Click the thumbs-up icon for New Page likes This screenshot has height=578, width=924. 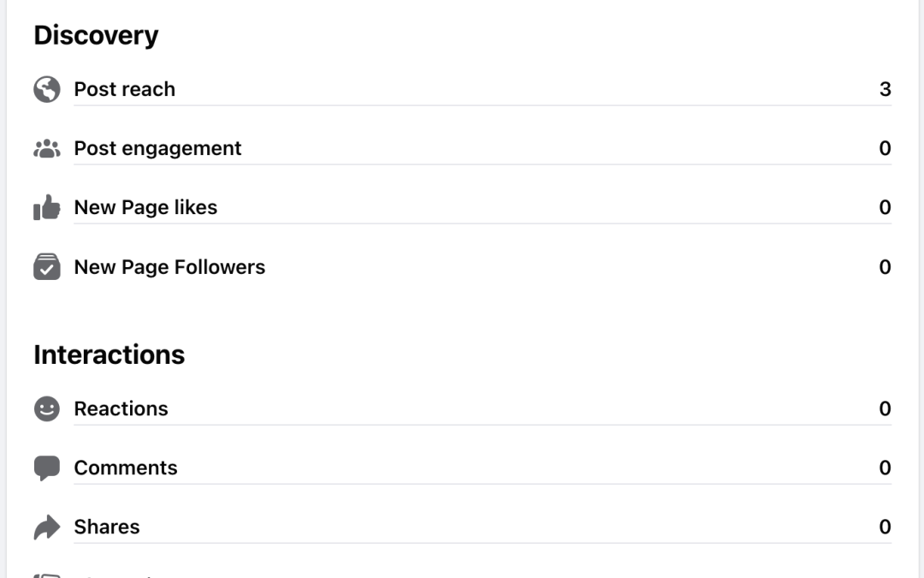pyautogui.click(x=47, y=206)
